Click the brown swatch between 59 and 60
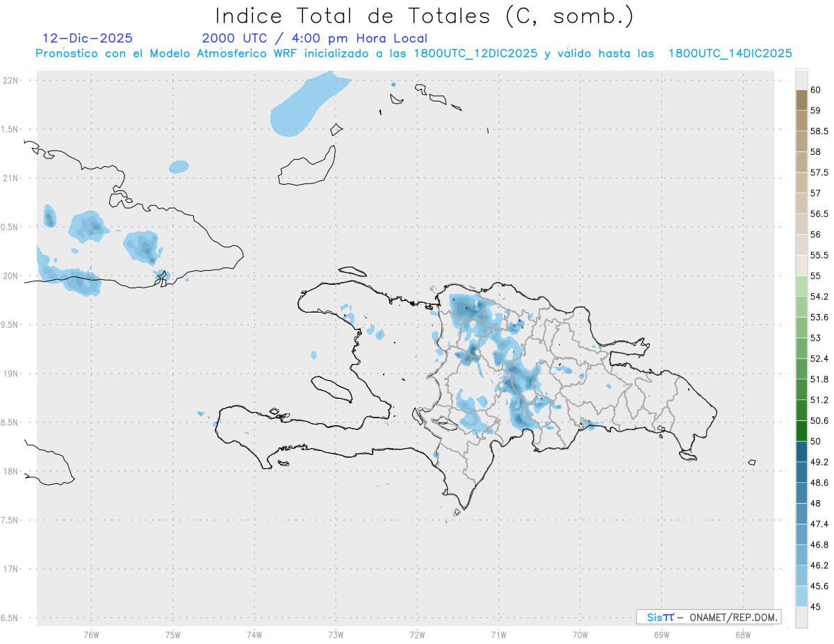The width and height of the screenshot is (834, 644). 801,99
